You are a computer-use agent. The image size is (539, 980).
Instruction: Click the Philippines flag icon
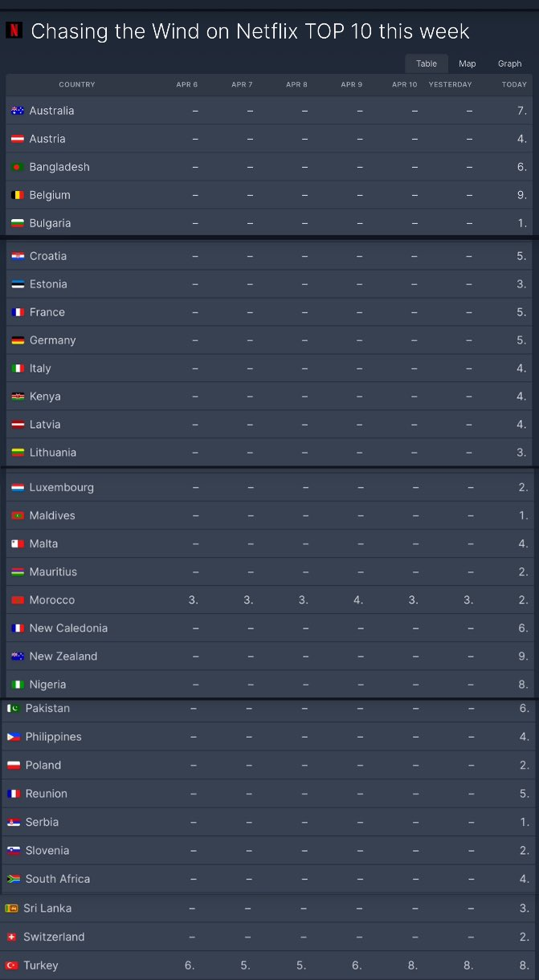pyautogui.click(x=14, y=737)
